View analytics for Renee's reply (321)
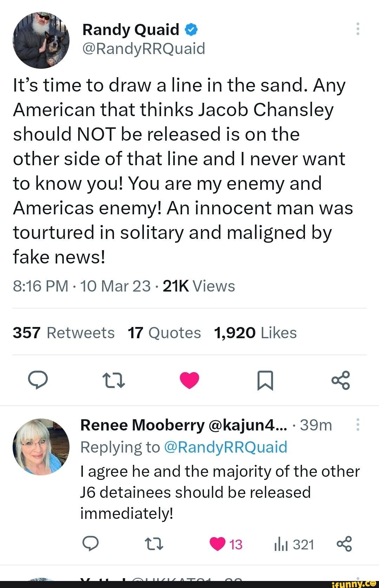The width and height of the screenshot is (379, 588). click(x=294, y=544)
